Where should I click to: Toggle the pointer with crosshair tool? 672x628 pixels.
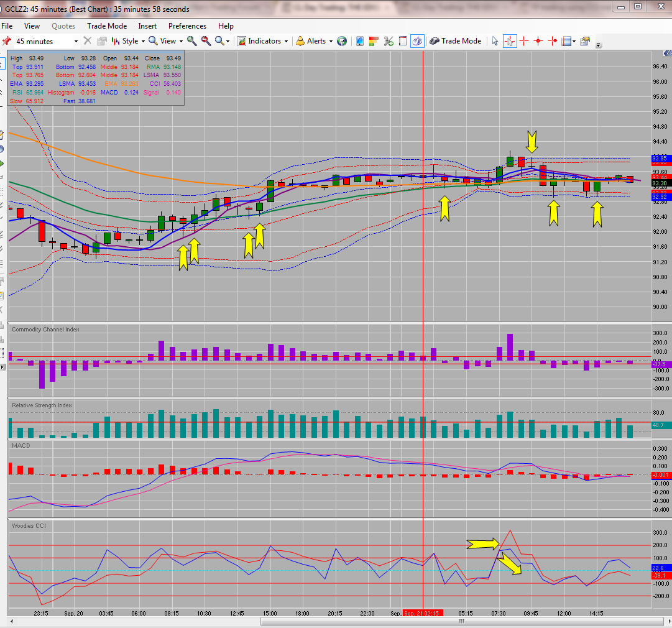tap(510, 41)
